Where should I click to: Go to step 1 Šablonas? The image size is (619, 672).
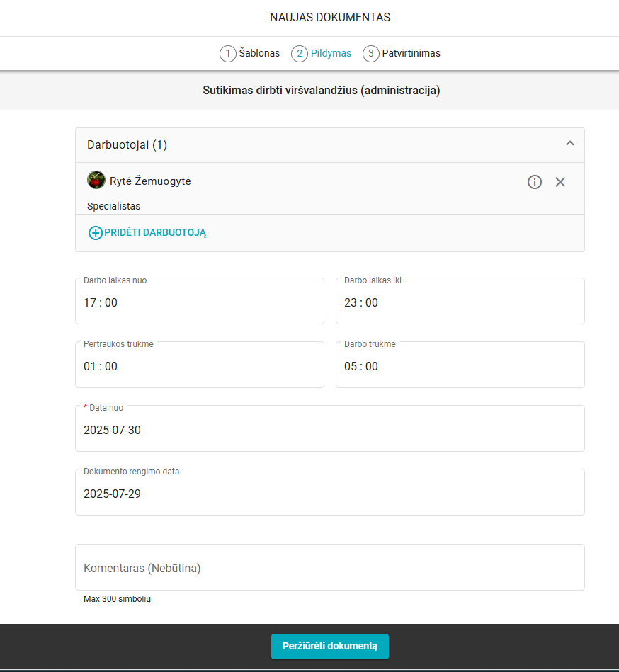tap(249, 54)
